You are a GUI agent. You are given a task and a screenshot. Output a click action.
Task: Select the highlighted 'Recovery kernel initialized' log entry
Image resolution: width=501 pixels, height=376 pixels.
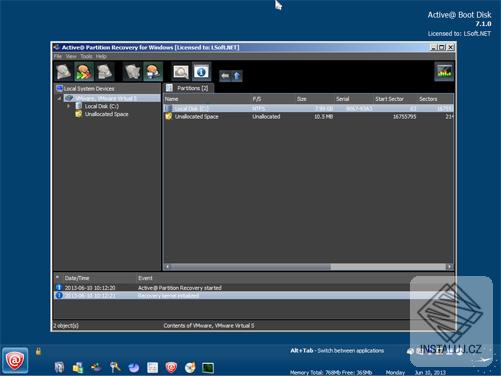click(x=232, y=296)
